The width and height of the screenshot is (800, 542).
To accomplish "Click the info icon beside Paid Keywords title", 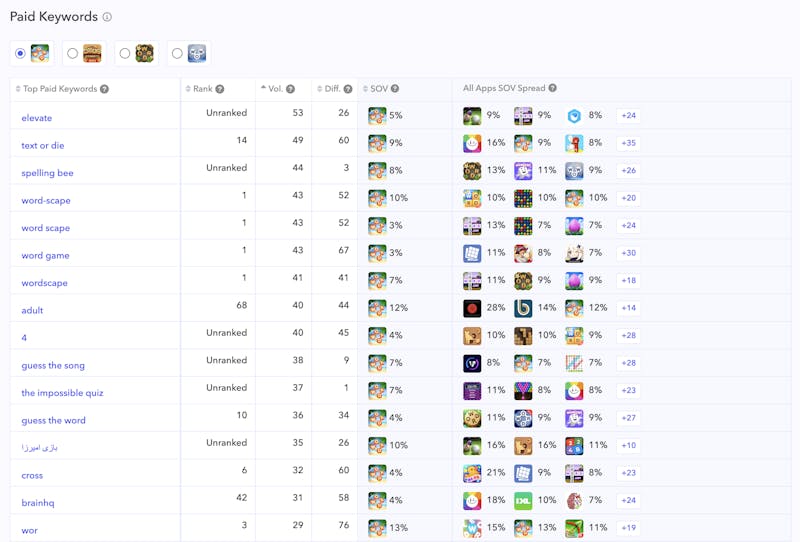I will [107, 17].
